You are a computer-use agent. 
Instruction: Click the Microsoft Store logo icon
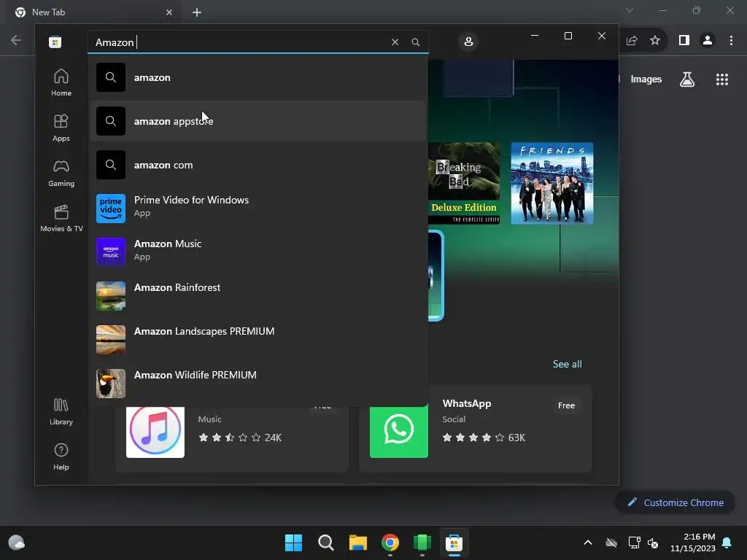click(x=55, y=42)
